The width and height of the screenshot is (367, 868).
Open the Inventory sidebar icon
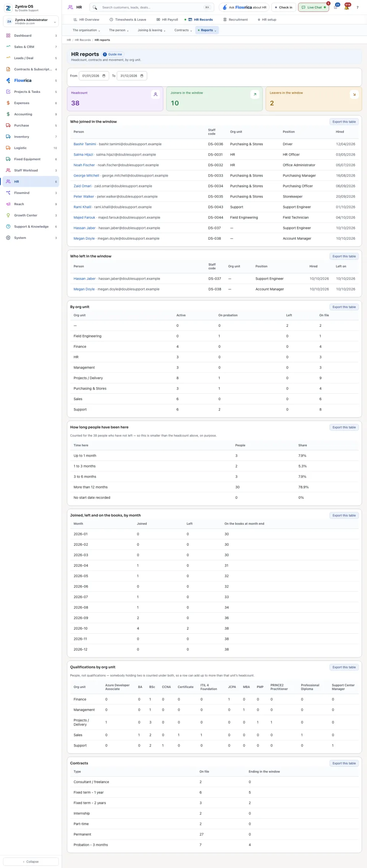tap(8, 136)
